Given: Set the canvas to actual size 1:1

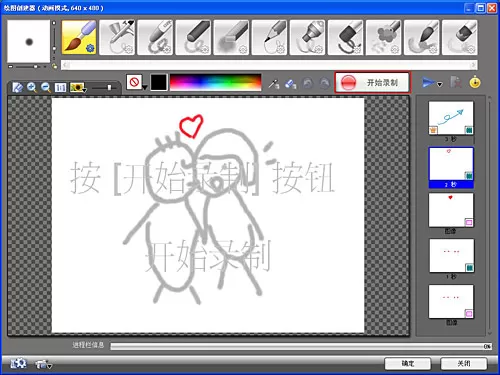Looking at the screenshot, I should 60,88.
